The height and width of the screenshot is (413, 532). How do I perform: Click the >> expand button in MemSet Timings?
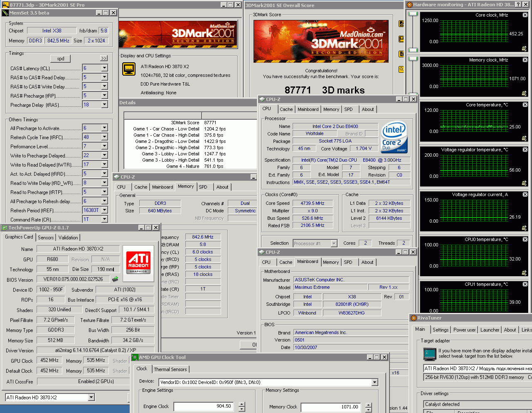(x=104, y=59)
